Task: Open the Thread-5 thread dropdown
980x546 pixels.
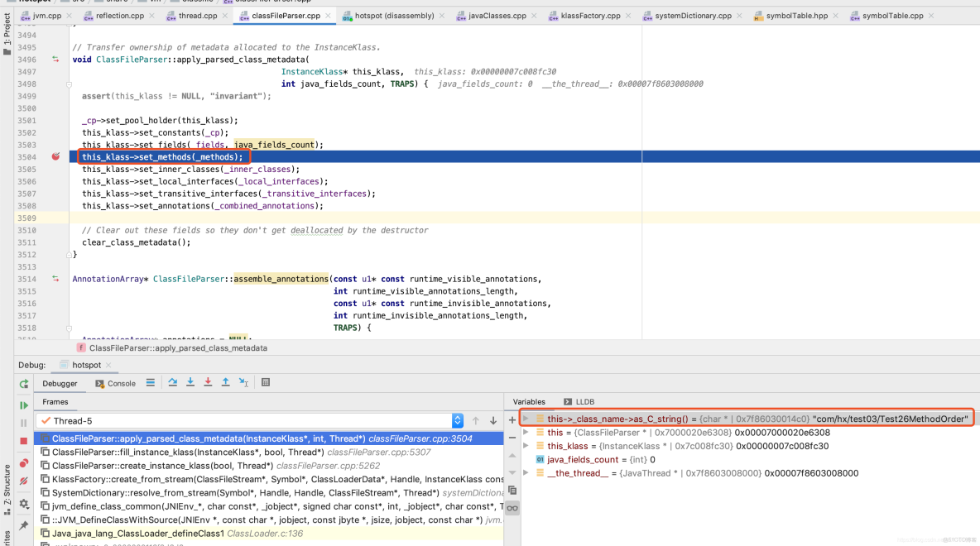Action: (x=457, y=421)
